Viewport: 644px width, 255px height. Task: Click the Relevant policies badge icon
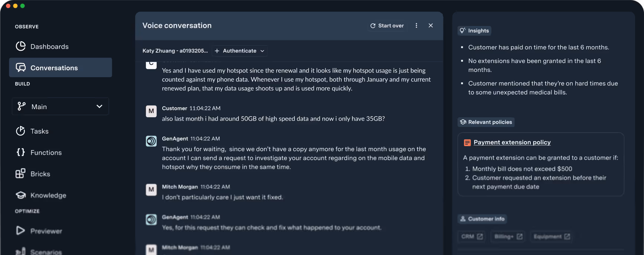coord(463,122)
